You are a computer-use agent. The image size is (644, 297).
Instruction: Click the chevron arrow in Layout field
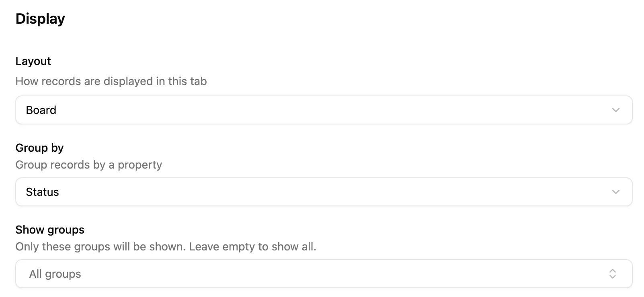click(x=615, y=110)
